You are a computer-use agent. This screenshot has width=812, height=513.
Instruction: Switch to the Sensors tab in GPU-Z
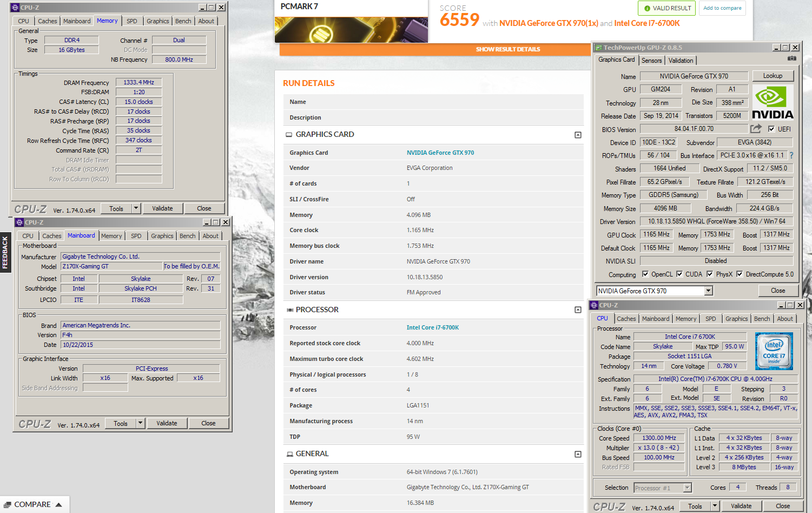(x=652, y=61)
